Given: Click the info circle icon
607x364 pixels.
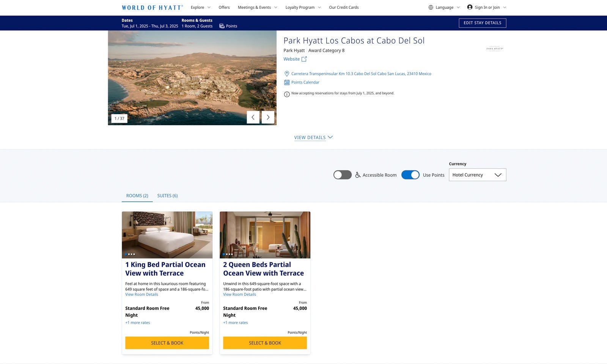Looking at the screenshot, I should click(x=287, y=94).
